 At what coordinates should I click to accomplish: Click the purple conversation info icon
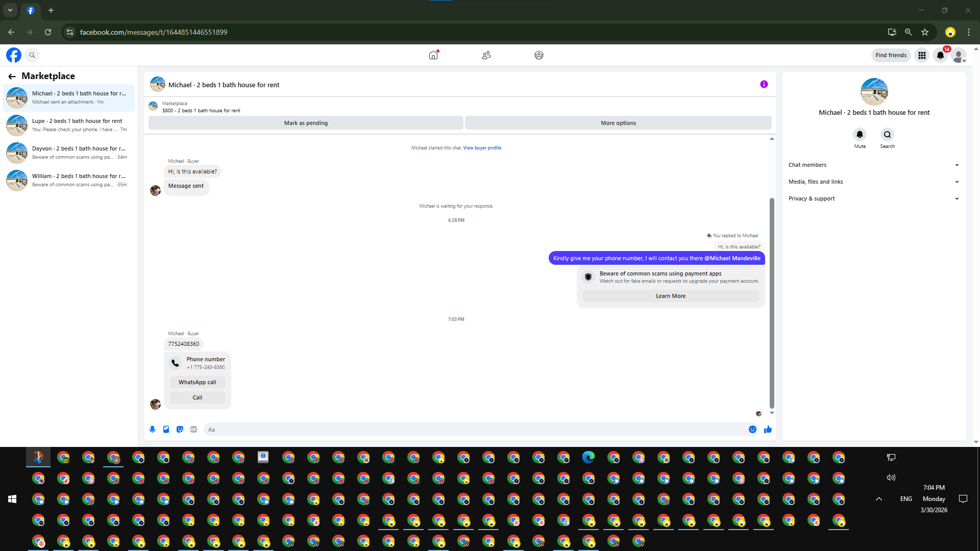click(x=764, y=84)
